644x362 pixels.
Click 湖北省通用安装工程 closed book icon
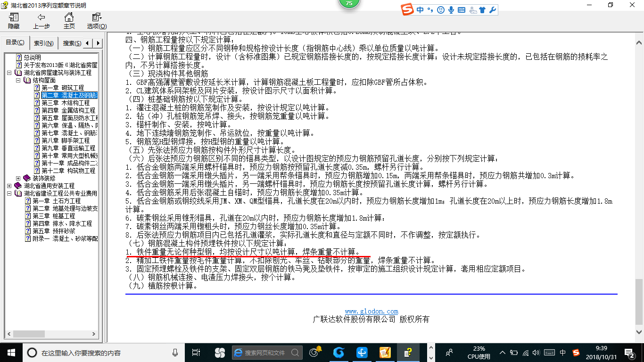(18, 186)
